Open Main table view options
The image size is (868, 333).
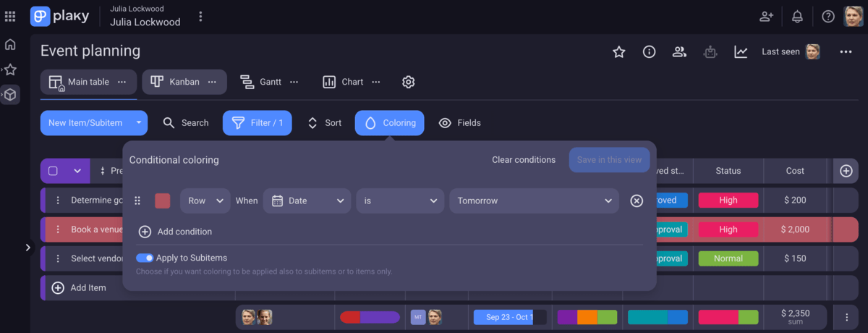tap(122, 82)
